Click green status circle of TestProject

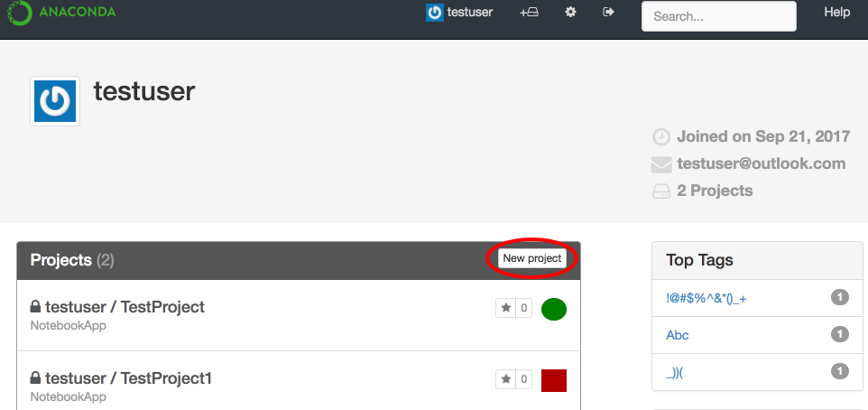coord(554,309)
